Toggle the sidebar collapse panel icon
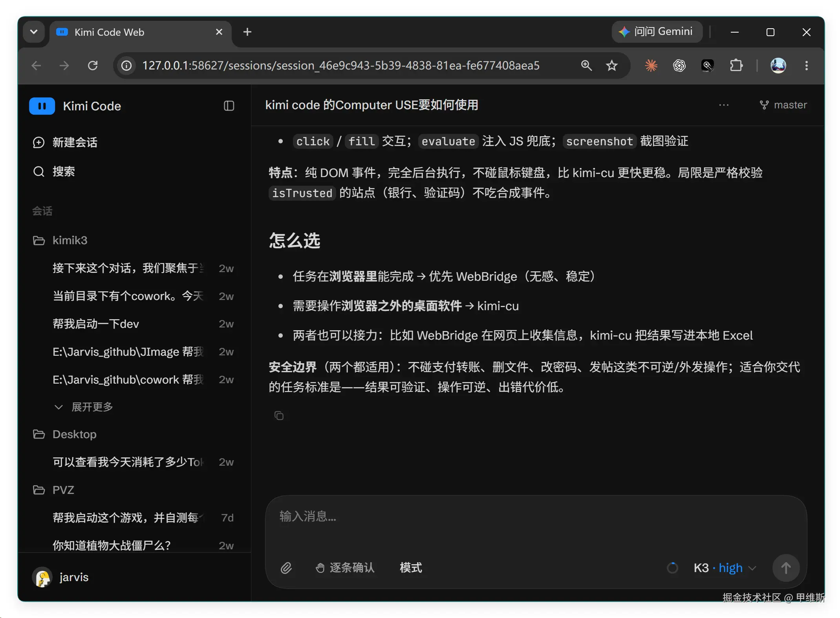 (229, 106)
